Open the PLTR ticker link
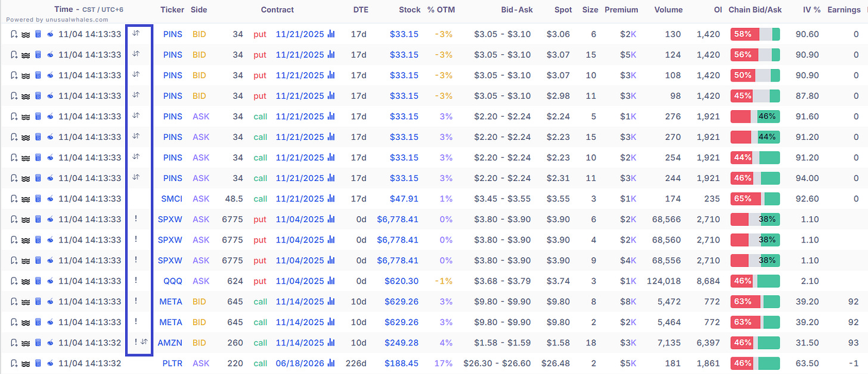This screenshot has width=868, height=374. (x=172, y=363)
